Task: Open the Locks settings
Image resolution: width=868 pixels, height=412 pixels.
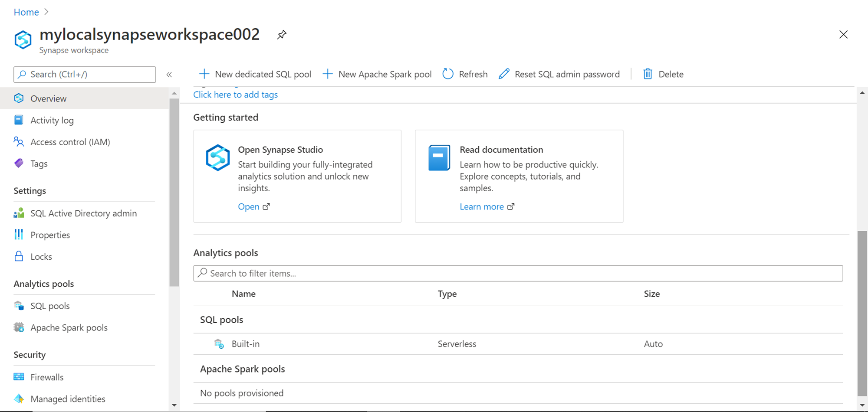Action: click(41, 256)
